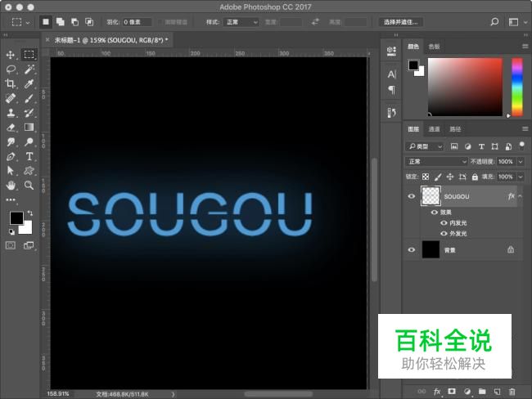Select the Dodge tool
The image size is (532, 399).
[x=29, y=141]
